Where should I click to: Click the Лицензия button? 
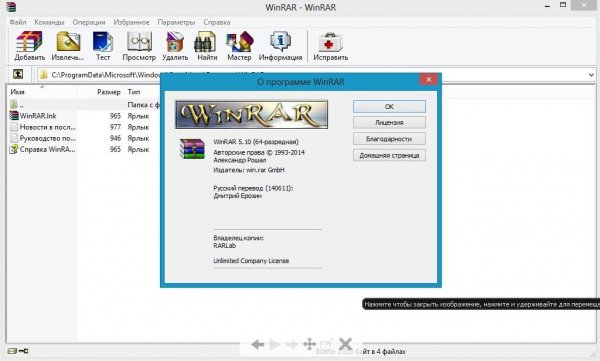pos(389,123)
